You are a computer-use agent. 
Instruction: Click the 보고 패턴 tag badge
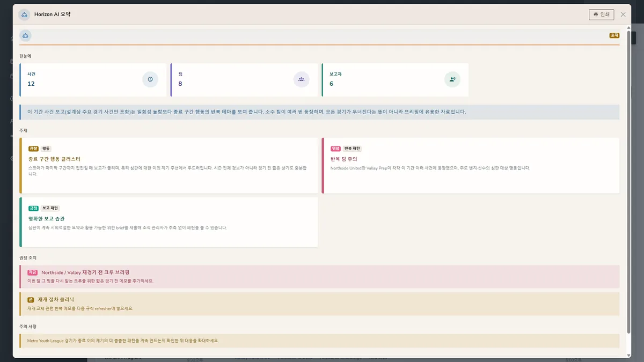tap(50, 208)
